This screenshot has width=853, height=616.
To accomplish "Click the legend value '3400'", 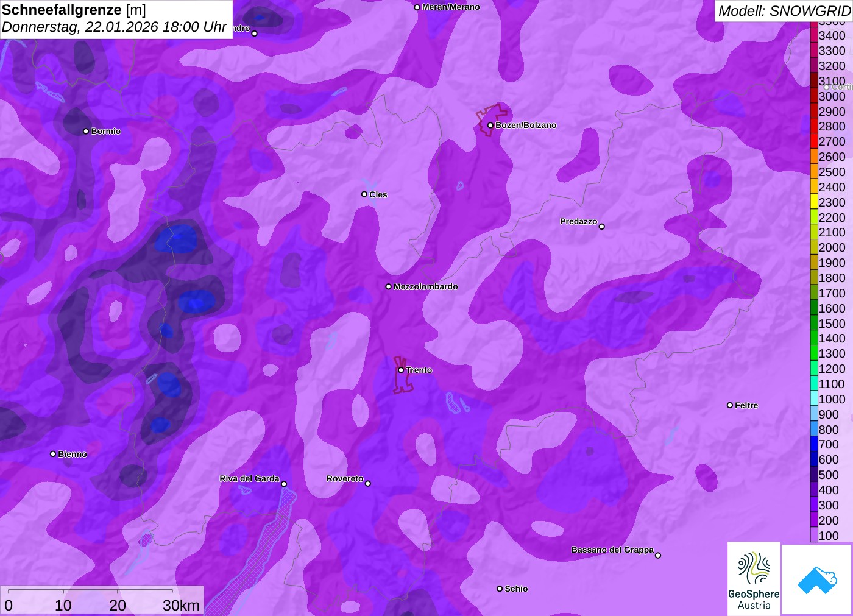I will pos(832,35).
